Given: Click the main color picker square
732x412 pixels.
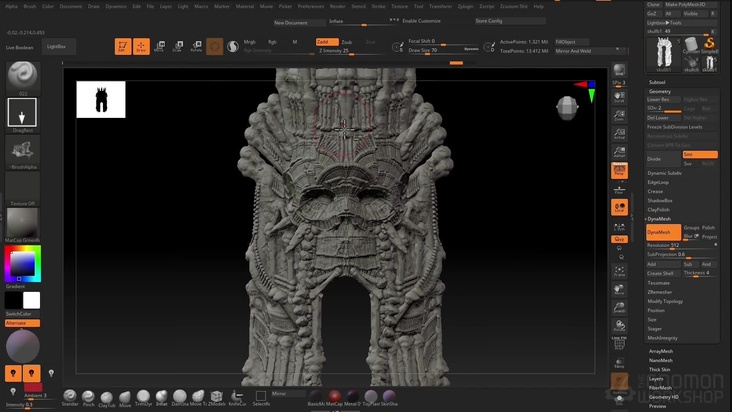Looking at the screenshot, I should pos(22,264).
